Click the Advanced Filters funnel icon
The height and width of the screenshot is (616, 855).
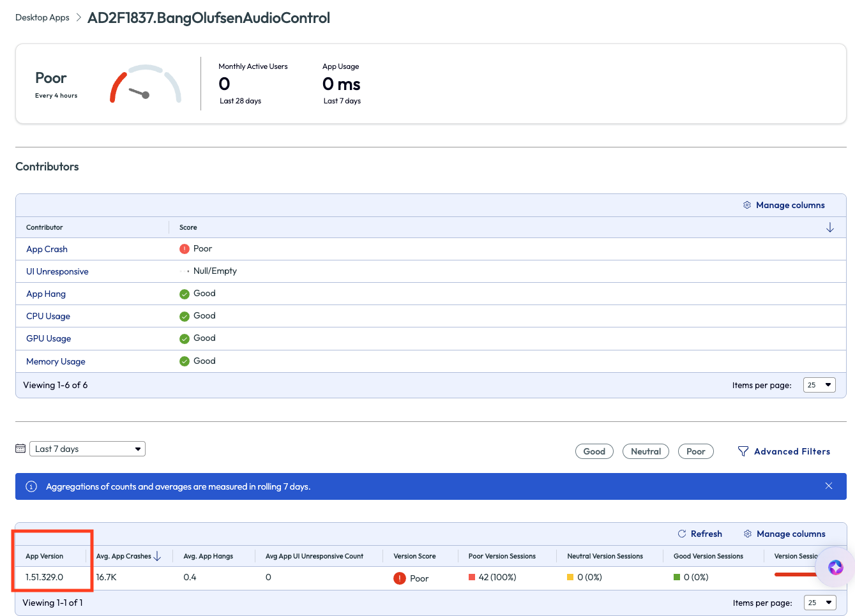743,451
